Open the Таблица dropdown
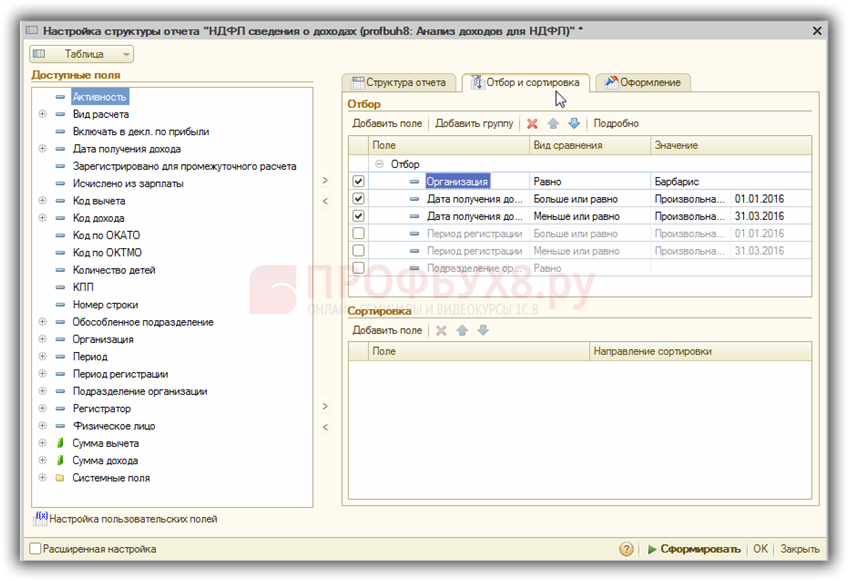The image size is (849, 581). 82,54
